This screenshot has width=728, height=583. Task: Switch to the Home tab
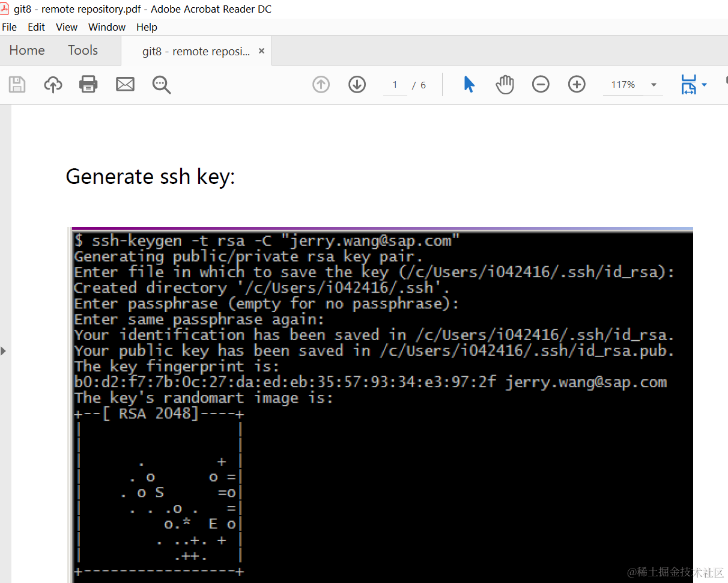pos(27,50)
